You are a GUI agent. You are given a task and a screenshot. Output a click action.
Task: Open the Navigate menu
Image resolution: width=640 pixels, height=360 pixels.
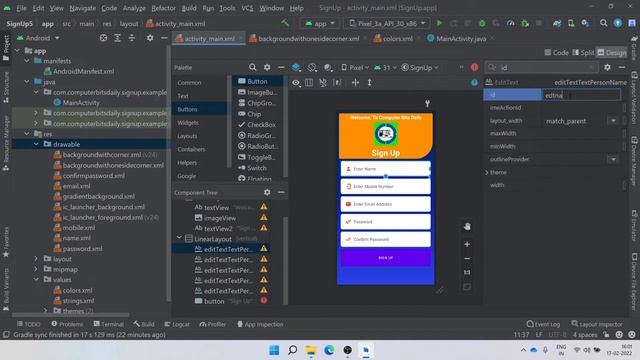[82, 8]
